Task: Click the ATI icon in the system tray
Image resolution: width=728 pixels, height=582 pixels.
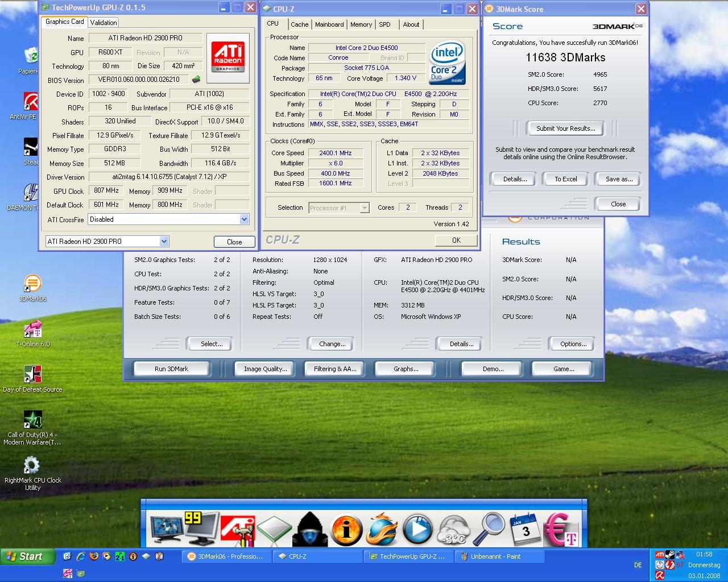Action: [x=659, y=555]
